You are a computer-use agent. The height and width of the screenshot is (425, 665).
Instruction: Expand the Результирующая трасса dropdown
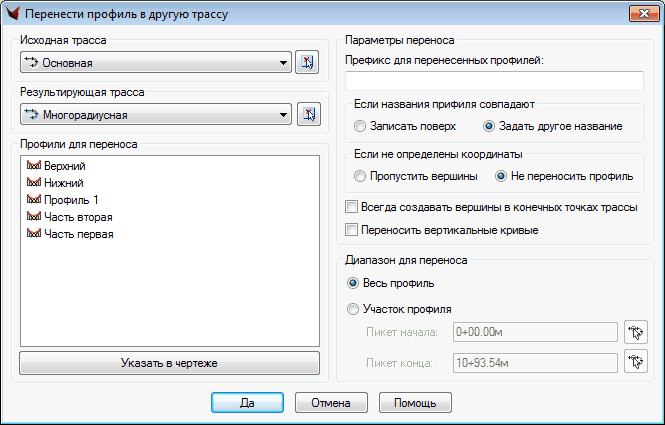click(155, 115)
